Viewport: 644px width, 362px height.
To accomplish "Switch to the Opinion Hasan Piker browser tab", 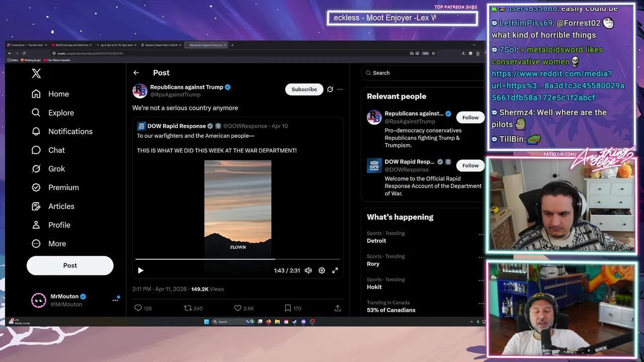I will click(x=162, y=45).
